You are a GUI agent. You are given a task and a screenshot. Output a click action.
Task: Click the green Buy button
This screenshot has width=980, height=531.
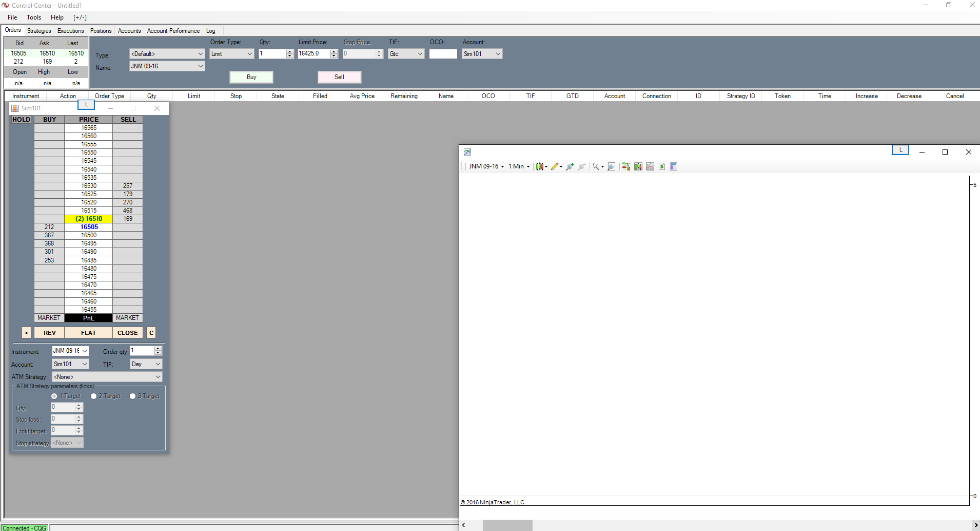click(251, 77)
